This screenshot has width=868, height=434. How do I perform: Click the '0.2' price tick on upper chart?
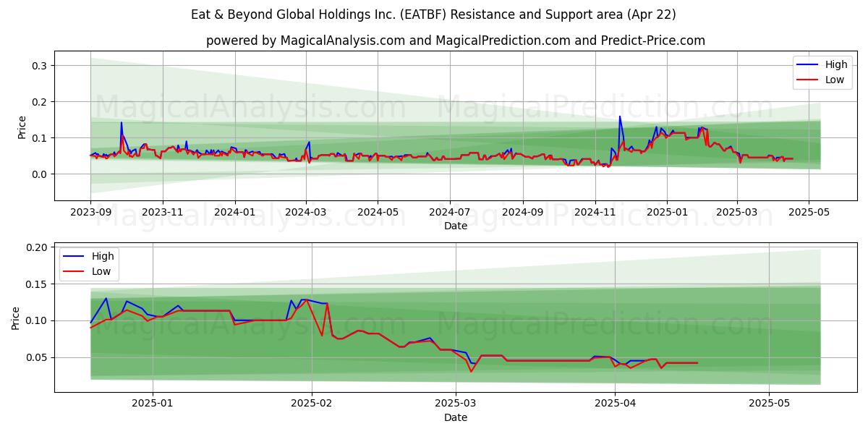[41, 102]
